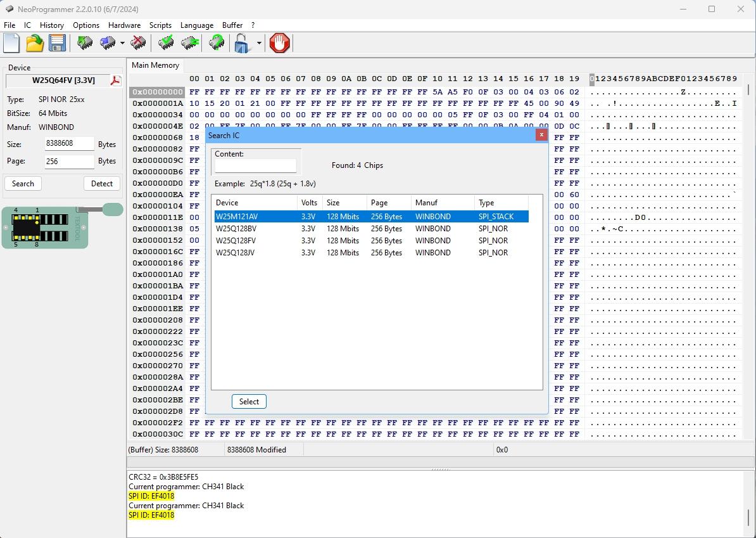This screenshot has width=756, height=538.
Task: Click hex address 0x000002F2
Action: click(158, 423)
